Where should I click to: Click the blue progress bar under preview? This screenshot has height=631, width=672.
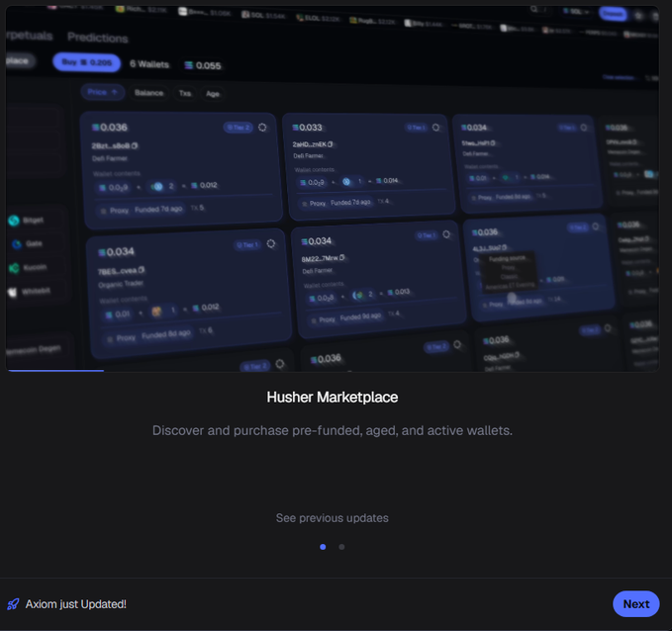[x=56, y=371]
